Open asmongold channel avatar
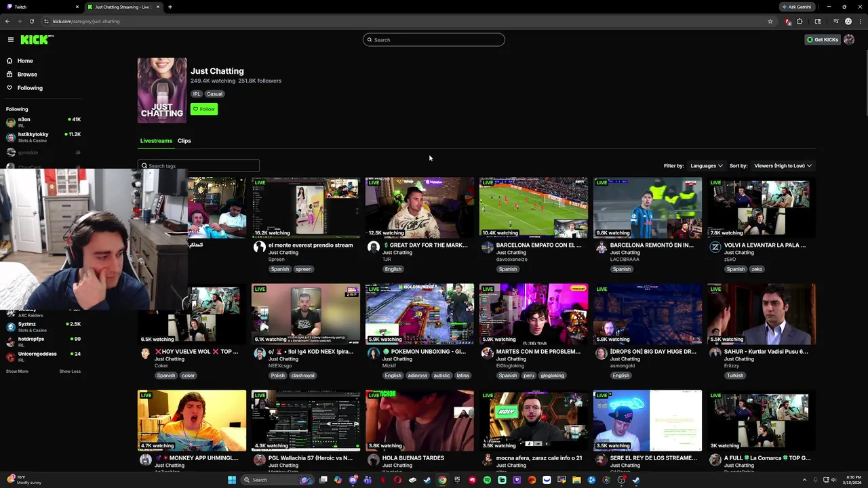Image resolution: width=868 pixels, height=488 pixels. [x=601, y=354]
